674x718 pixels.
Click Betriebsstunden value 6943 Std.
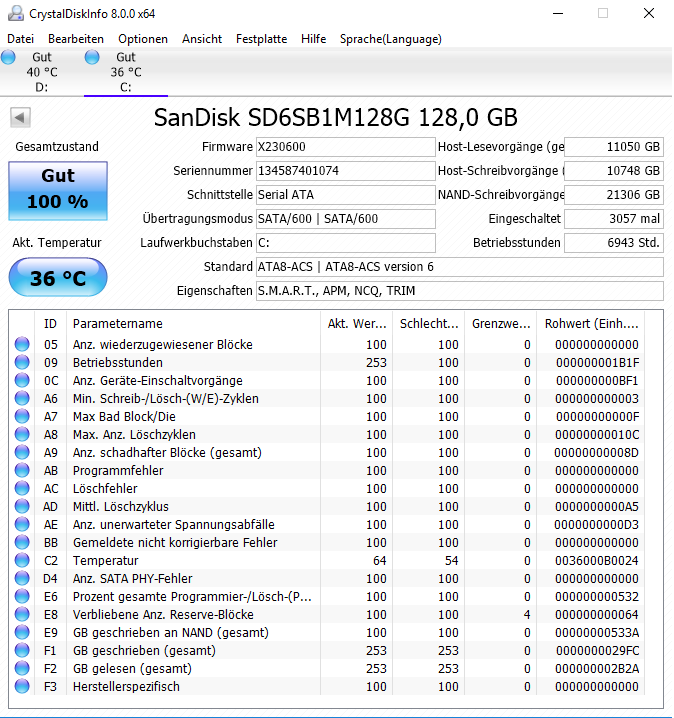click(614, 243)
